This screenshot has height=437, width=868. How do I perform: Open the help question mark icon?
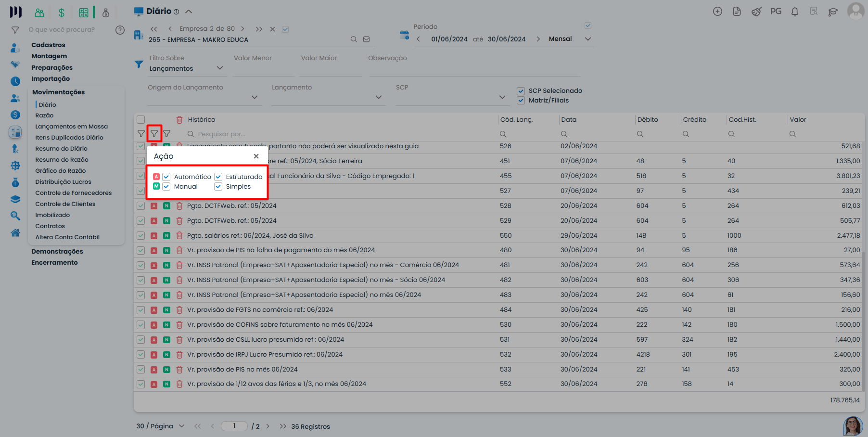[x=120, y=30]
